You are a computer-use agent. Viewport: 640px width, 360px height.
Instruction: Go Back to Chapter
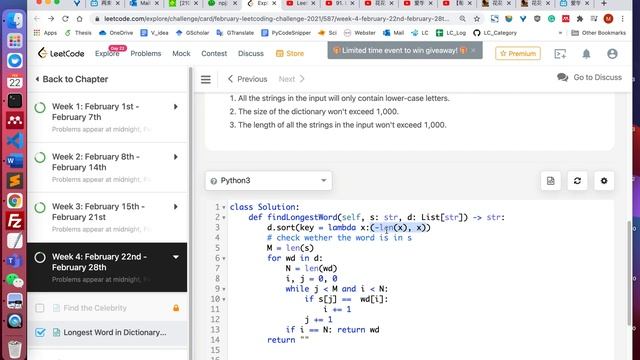click(72, 79)
